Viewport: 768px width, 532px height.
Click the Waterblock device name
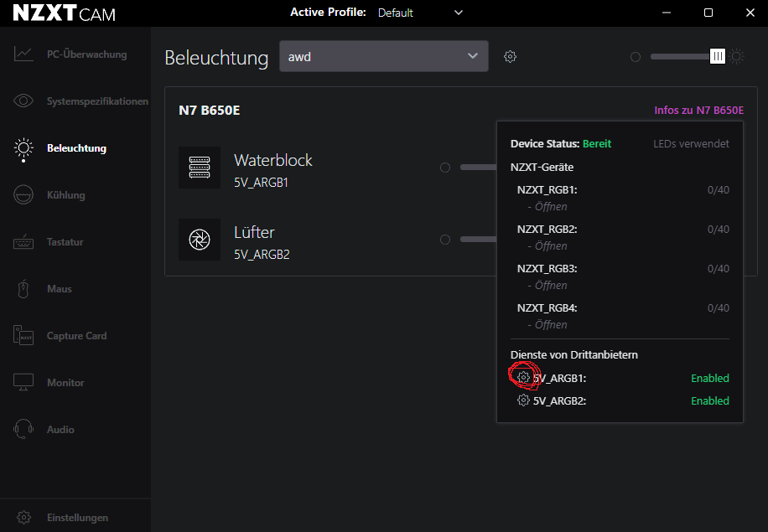click(x=273, y=160)
